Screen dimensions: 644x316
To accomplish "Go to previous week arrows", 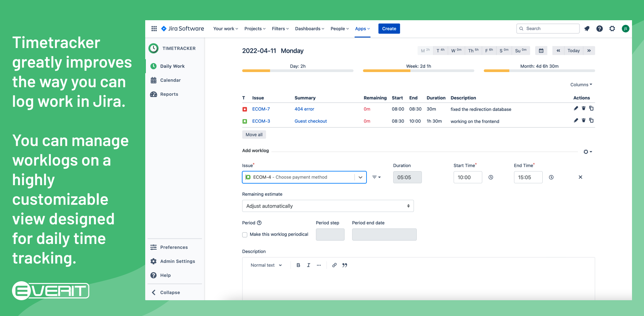I will point(558,51).
